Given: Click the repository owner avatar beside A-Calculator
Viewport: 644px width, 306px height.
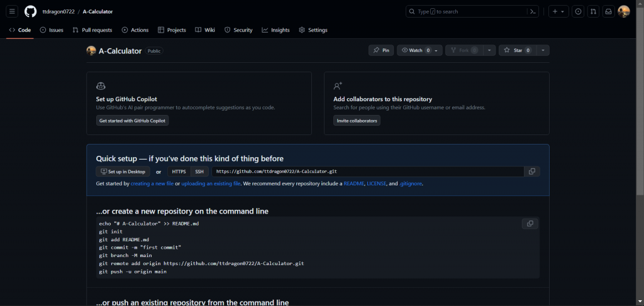Looking at the screenshot, I should click(91, 51).
